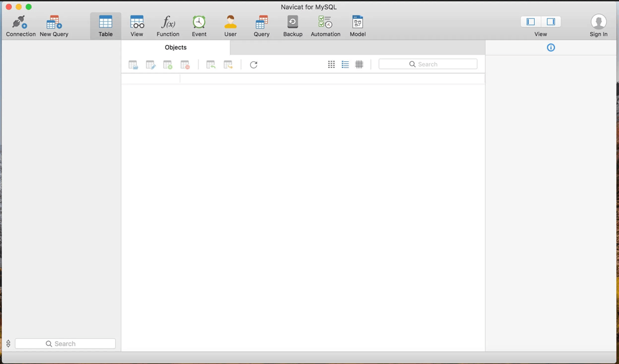
Task: Open the Event scheduler icon
Action: (x=199, y=25)
